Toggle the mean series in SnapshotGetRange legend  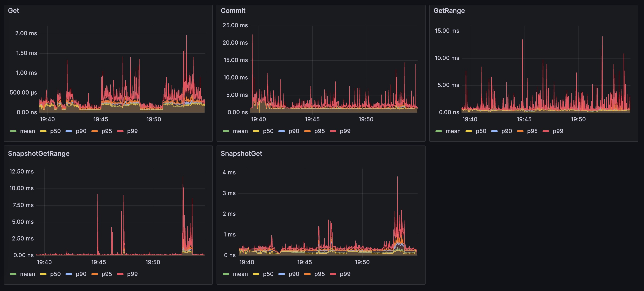click(x=27, y=274)
